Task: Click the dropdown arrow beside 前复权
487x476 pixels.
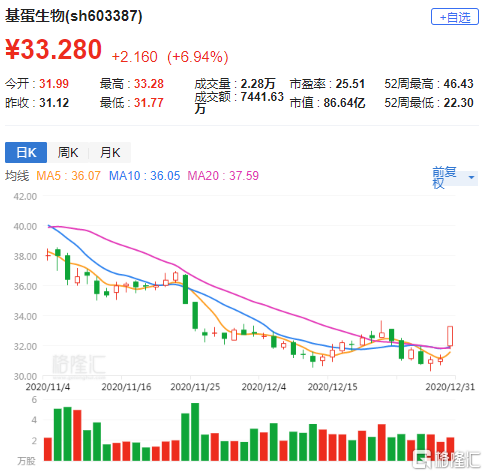Action: click(471, 177)
